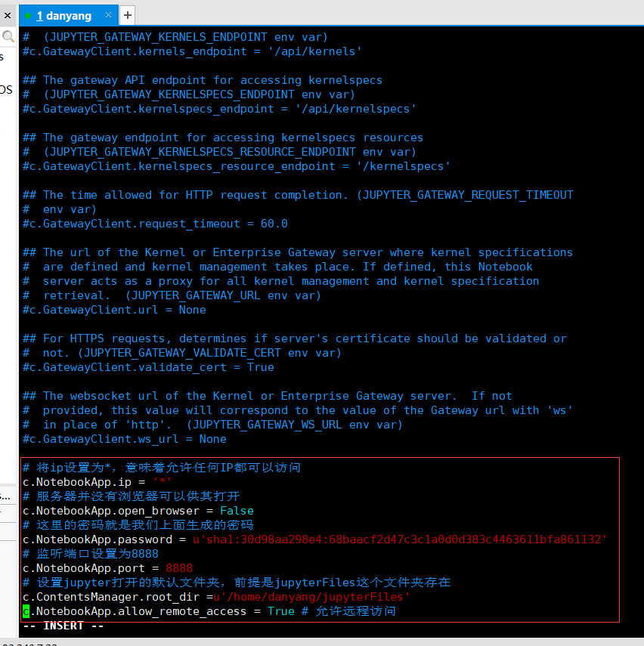644x646 pixels.
Task: Click the port value 8888
Action: point(179,568)
